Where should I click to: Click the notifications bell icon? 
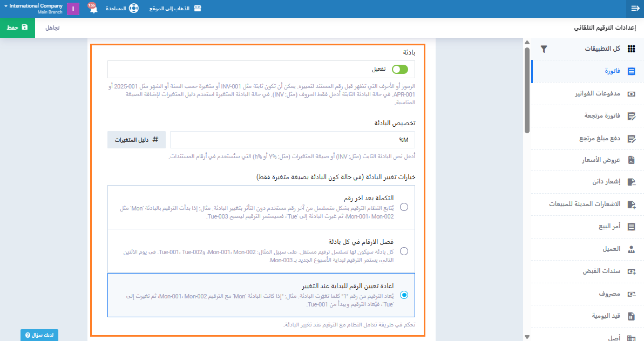pyautogui.click(x=93, y=9)
